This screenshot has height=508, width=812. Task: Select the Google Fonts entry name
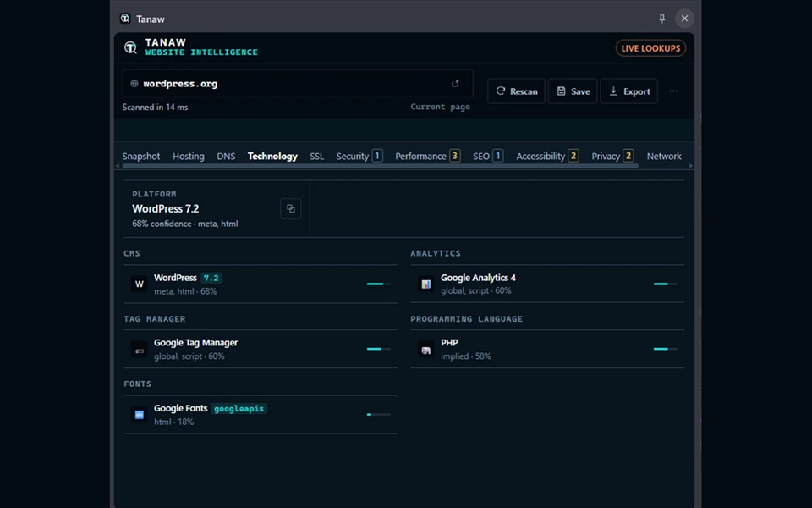[180, 408]
